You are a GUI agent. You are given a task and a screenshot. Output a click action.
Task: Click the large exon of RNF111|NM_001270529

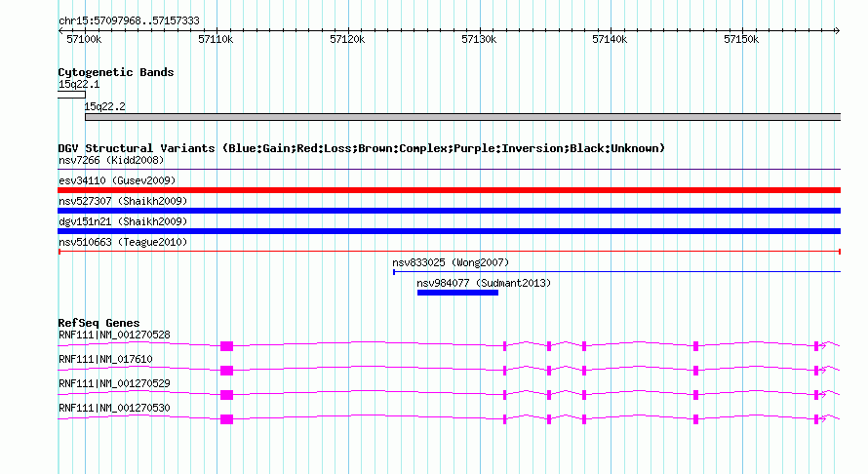(226, 395)
